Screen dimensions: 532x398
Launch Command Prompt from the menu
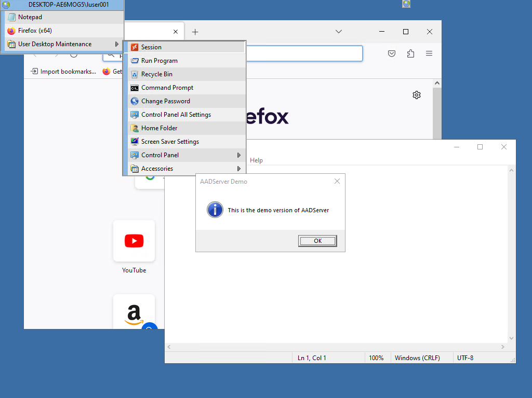pyautogui.click(x=167, y=88)
